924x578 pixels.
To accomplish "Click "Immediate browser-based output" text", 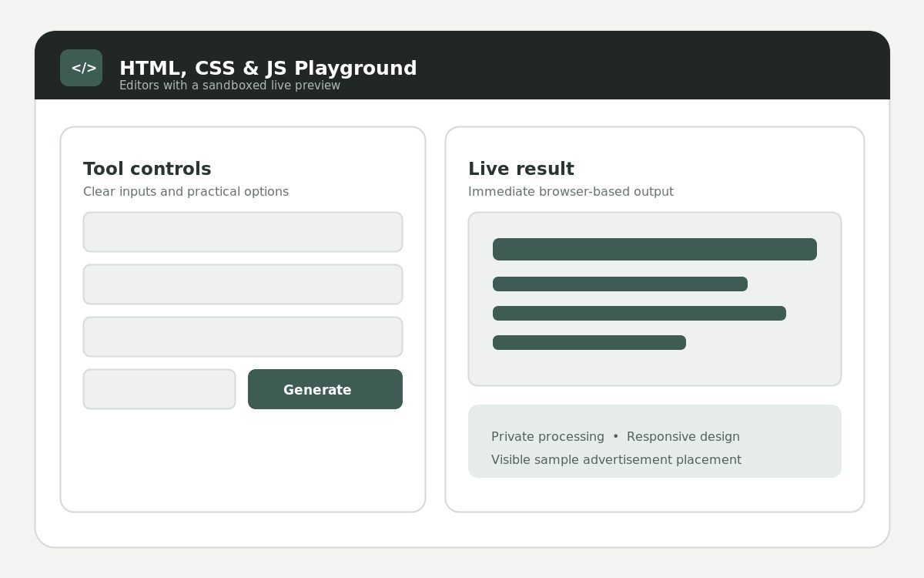I will 571,191.
